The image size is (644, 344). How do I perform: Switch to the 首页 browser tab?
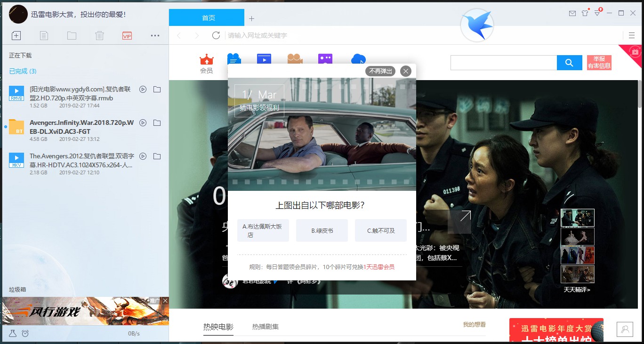pyautogui.click(x=207, y=18)
